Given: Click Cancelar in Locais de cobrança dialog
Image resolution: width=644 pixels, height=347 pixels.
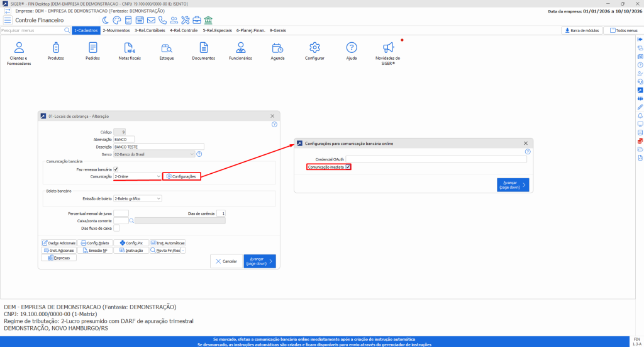Looking at the screenshot, I should [x=226, y=261].
